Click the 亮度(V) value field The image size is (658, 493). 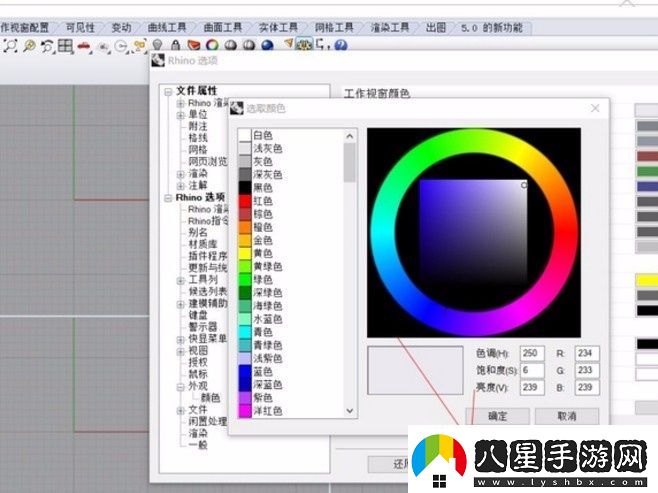532,388
